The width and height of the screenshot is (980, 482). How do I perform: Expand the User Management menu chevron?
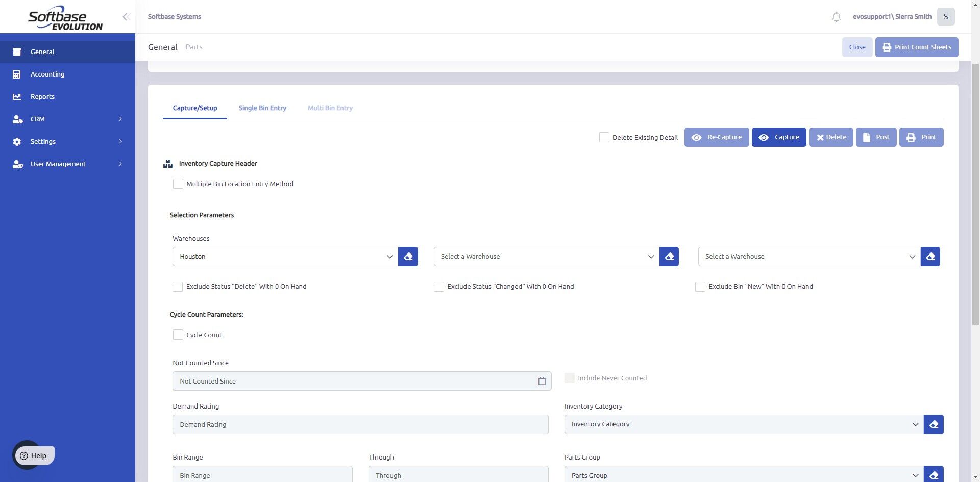click(120, 164)
